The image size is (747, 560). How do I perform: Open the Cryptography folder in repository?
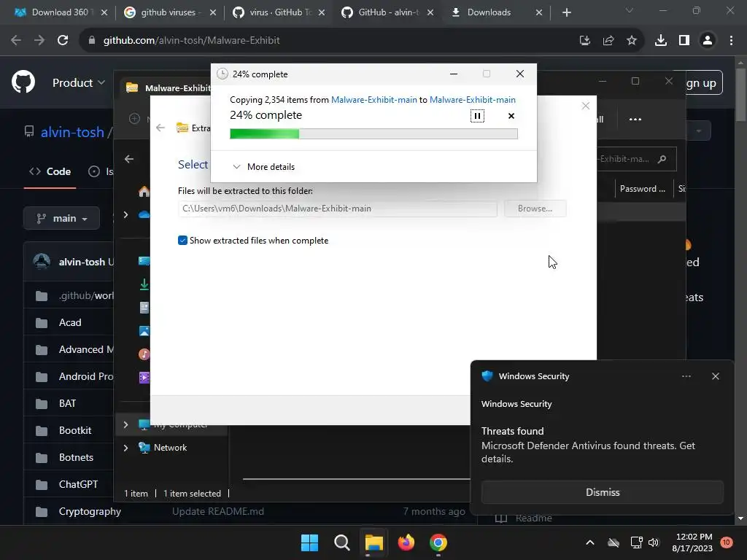(90, 511)
